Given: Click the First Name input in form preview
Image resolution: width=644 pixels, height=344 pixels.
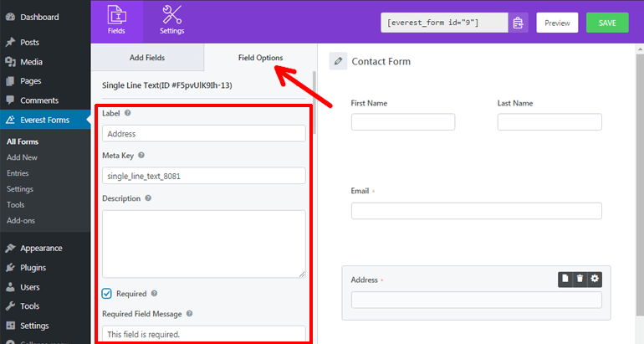Looking at the screenshot, I should pos(403,121).
